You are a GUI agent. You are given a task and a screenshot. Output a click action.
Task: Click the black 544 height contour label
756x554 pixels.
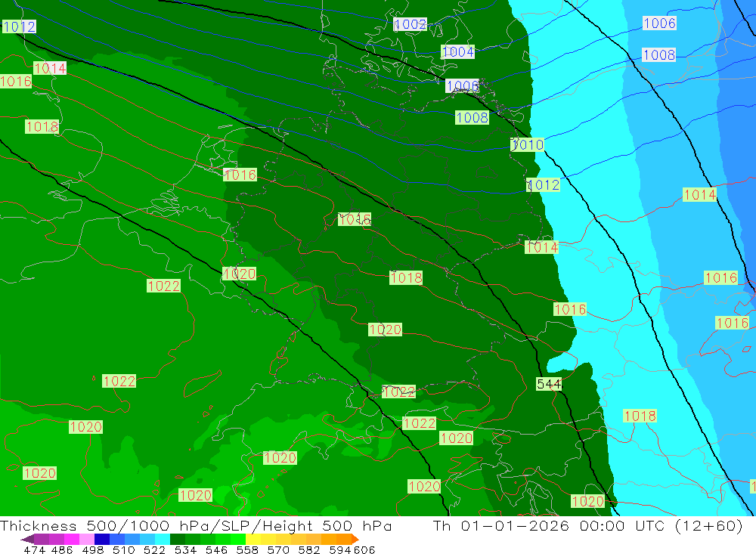pos(549,384)
